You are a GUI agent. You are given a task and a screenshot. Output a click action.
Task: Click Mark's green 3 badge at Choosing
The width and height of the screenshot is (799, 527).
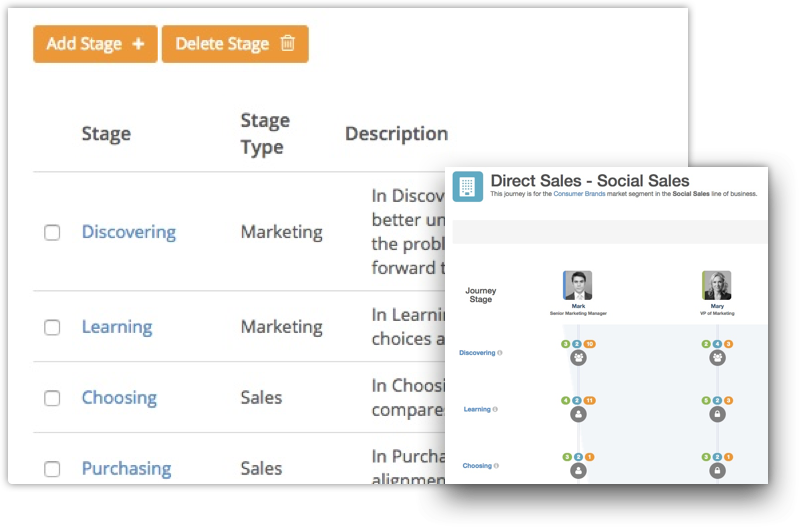(567, 457)
